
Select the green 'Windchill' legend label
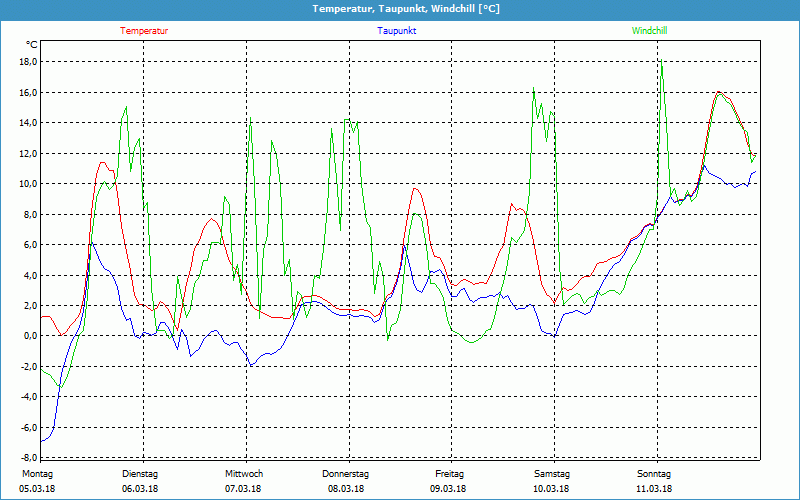pos(649,31)
